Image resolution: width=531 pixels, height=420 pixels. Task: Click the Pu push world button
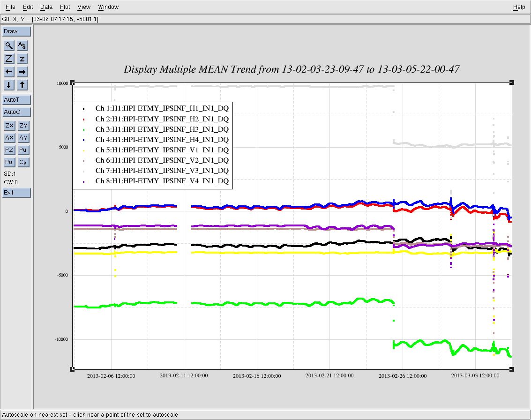(x=23, y=150)
